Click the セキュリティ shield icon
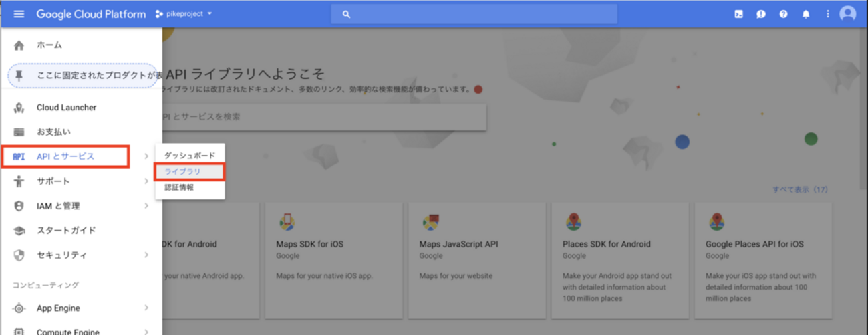868x335 pixels. pyautogui.click(x=19, y=255)
